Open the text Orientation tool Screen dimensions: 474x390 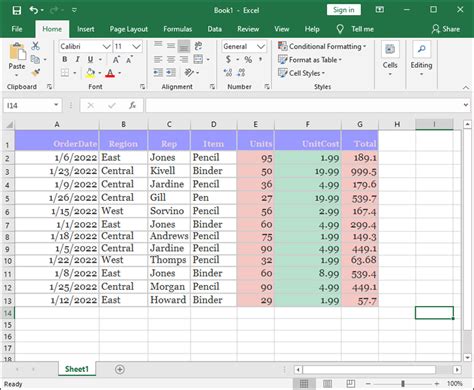tap(190, 72)
